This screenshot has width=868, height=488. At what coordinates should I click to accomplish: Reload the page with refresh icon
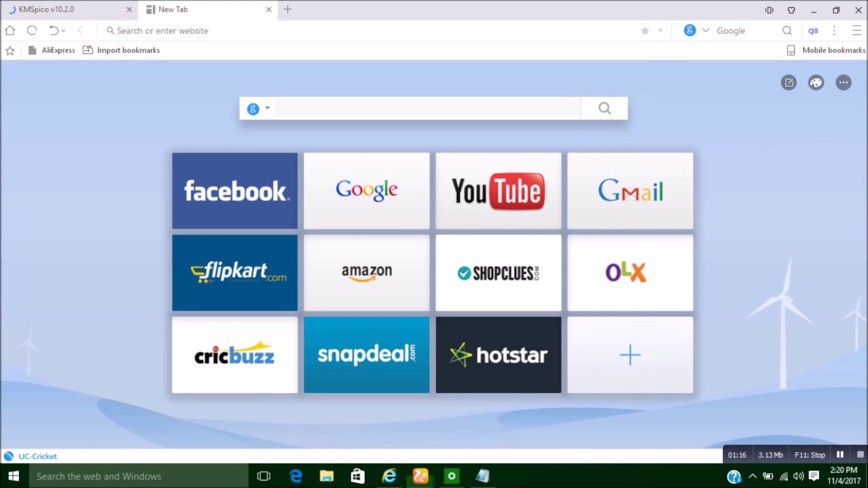32,30
